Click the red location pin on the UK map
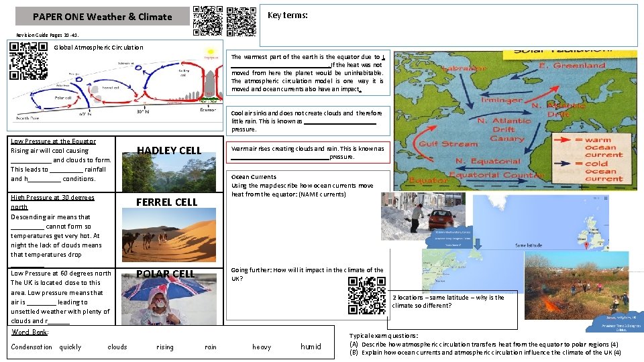 click(586, 245)
